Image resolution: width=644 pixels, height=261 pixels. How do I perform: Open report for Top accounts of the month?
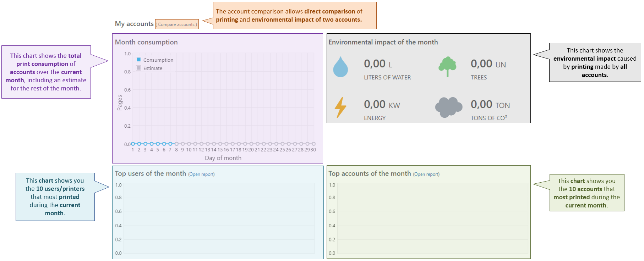coord(426,174)
